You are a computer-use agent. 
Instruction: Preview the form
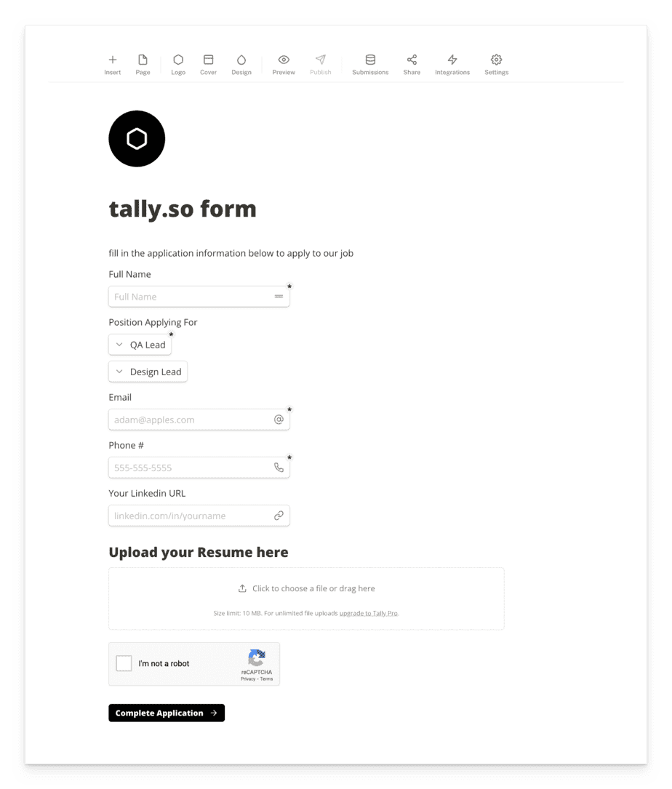tap(284, 60)
